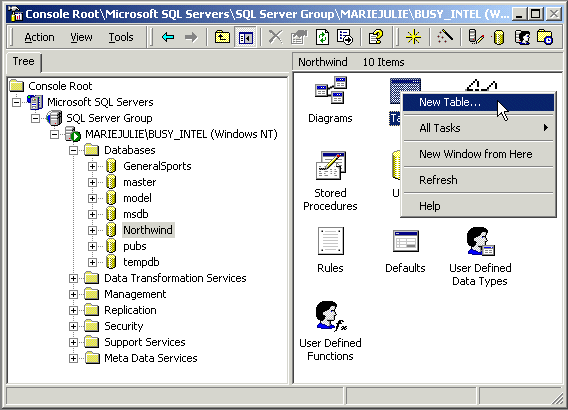Open the User Defined Data Types icon
Screen dimensions: 568x410
click(480, 241)
